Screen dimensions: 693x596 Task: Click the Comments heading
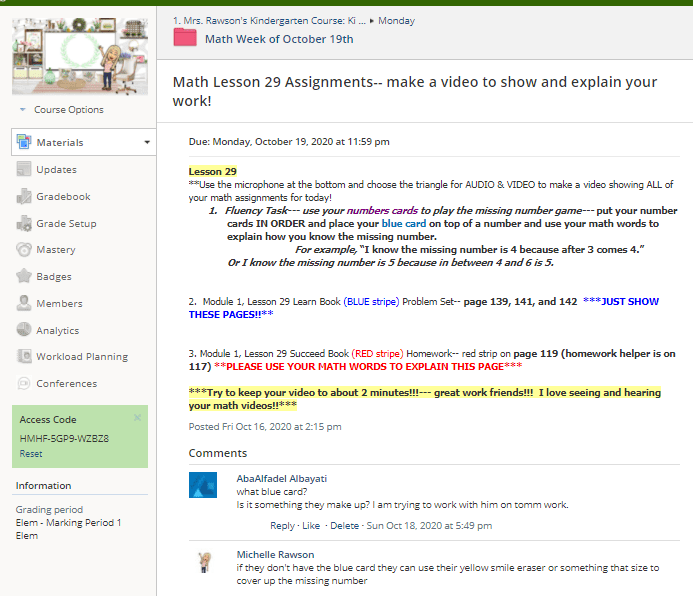[218, 453]
